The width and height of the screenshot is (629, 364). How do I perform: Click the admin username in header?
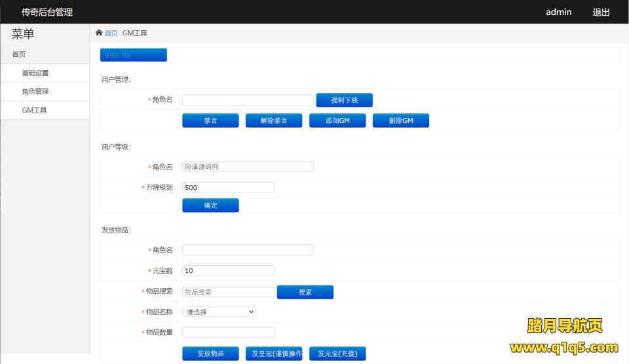click(558, 12)
